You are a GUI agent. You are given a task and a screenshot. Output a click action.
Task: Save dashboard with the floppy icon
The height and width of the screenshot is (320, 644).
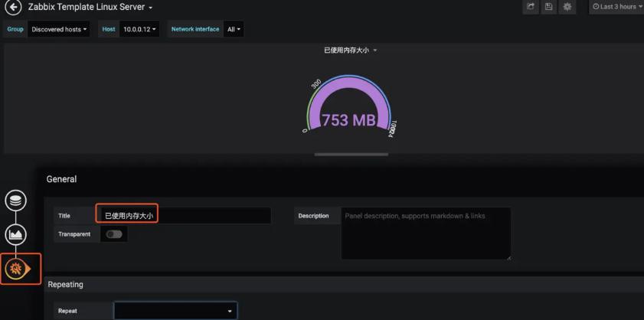point(549,7)
